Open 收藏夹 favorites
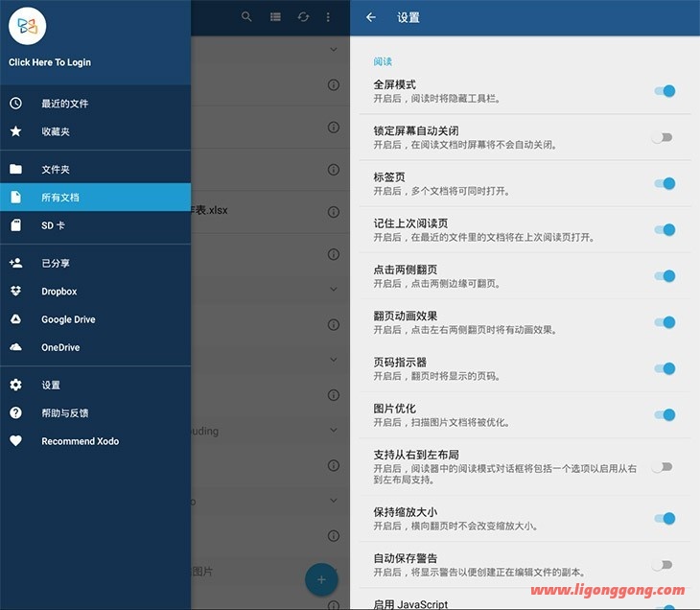 tap(96, 131)
